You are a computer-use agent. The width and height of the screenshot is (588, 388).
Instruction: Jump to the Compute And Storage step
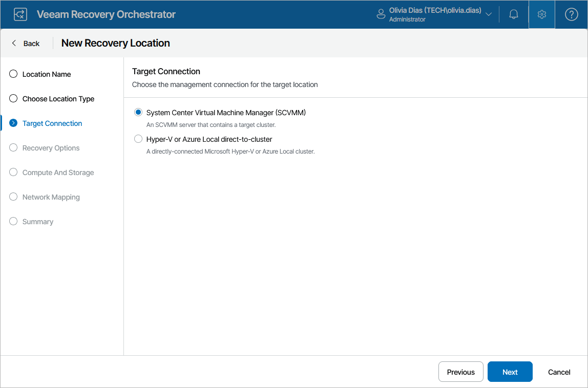point(58,173)
